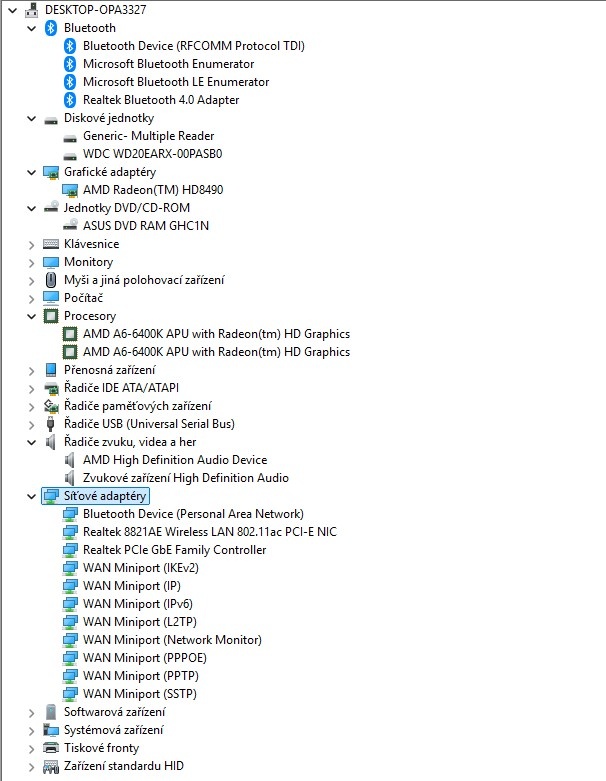
Task: Click the Klávesnice keyboard icon
Action: [51, 244]
